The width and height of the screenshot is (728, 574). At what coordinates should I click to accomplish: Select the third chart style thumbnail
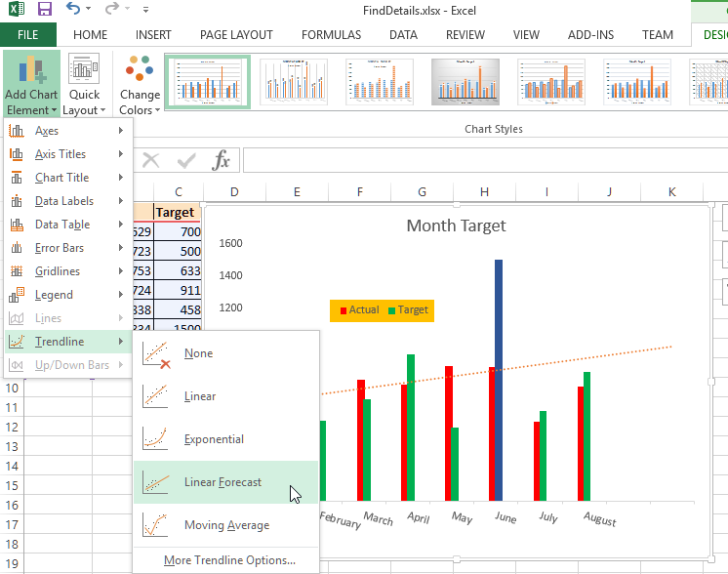point(380,82)
